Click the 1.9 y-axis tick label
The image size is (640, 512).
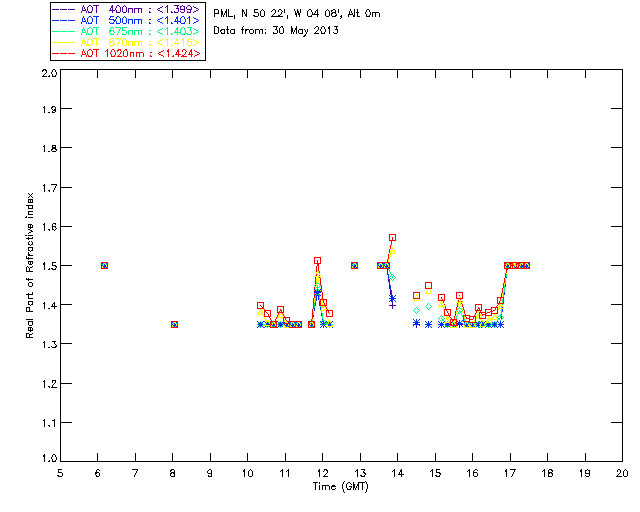[49, 109]
